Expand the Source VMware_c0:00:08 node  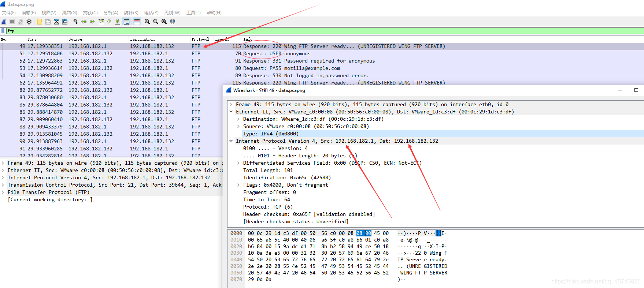238,127
